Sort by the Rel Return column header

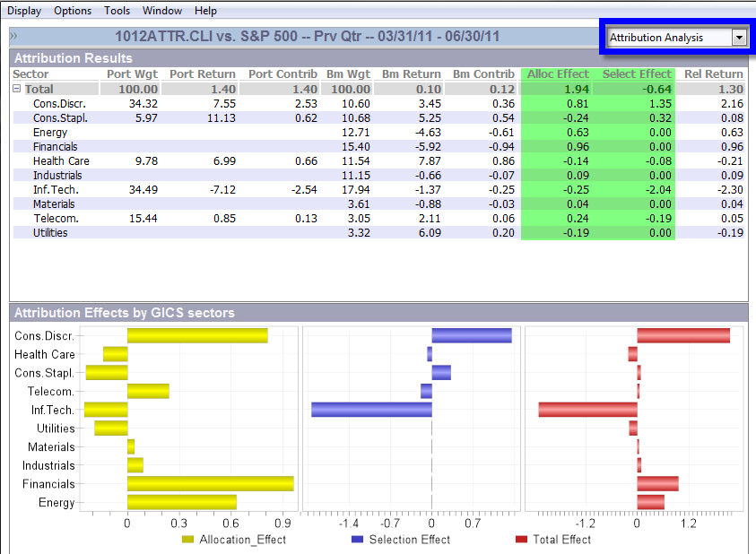pos(715,74)
